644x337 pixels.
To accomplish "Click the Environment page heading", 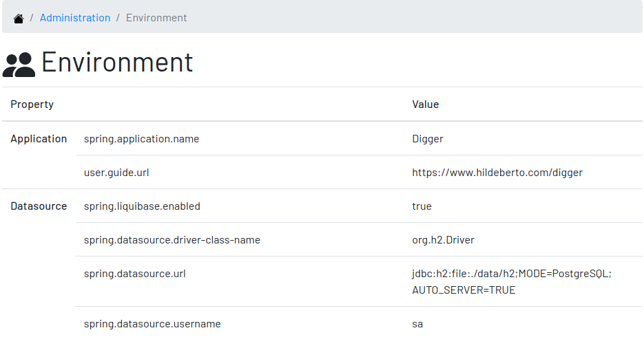I will tap(117, 63).
